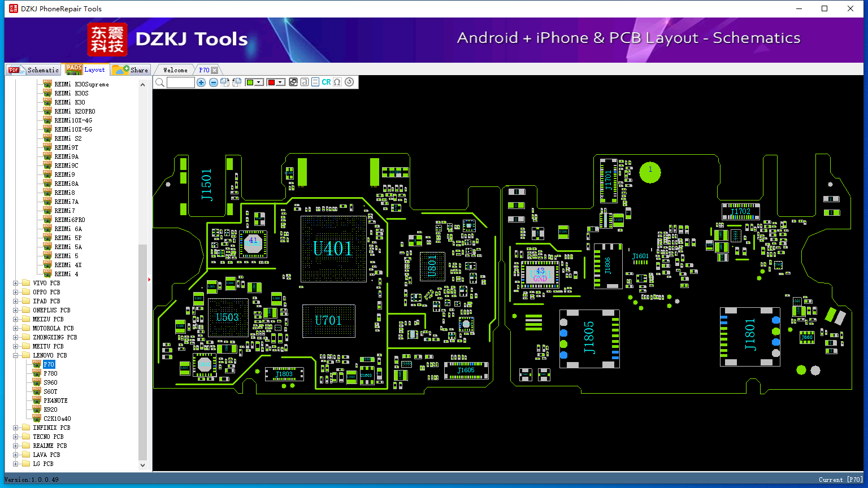Expand the MEITU PCB folder
This screenshot has height=488, width=868.
[16, 346]
